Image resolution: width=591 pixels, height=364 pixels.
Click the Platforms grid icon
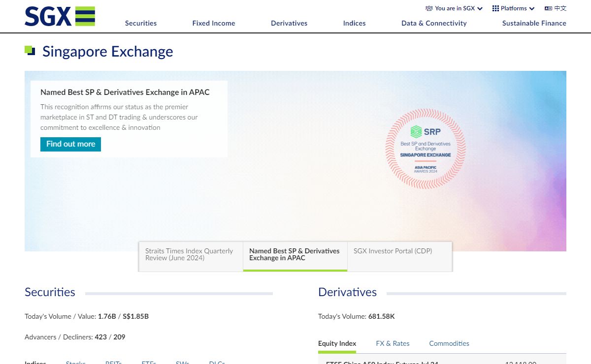[495, 8]
